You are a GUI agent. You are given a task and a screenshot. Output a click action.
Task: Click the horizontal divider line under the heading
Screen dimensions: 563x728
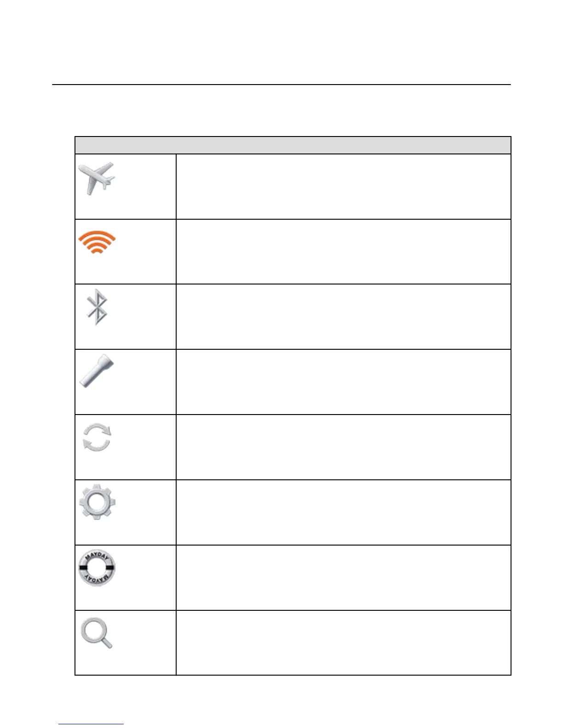pyautogui.click(x=281, y=85)
